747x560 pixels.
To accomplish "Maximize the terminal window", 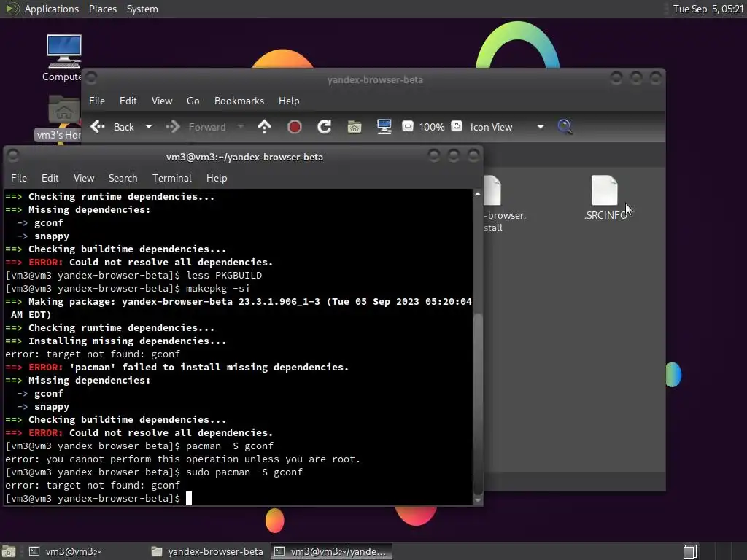I will click(454, 155).
